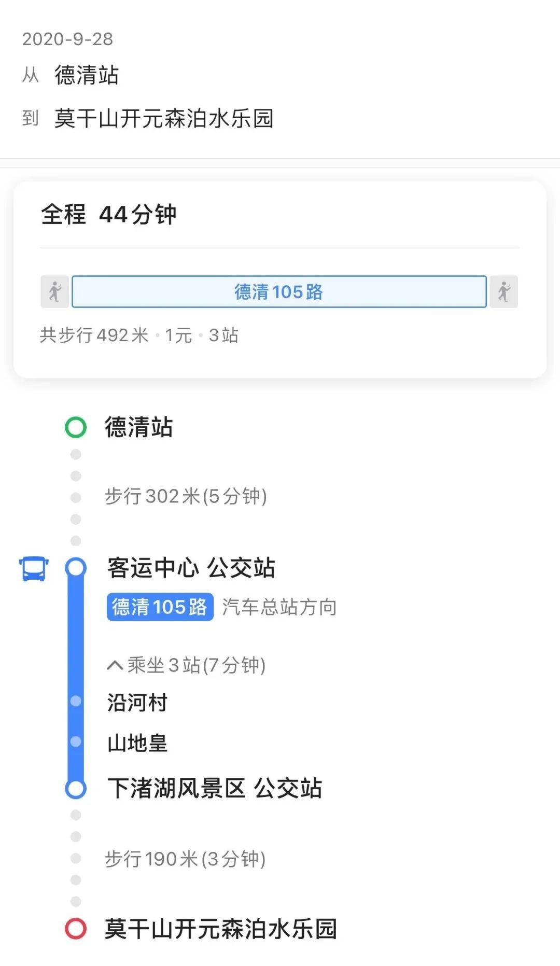This screenshot has width=560, height=966.
Task: Select the 德清105路 route segment bar
Action: click(279, 291)
